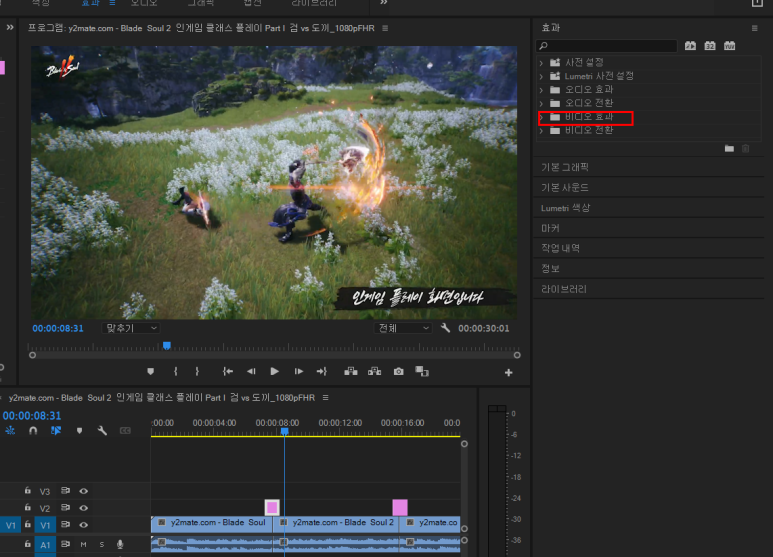Open the 맞추기 zoom level dropdown
This screenshot has width=773, height=557.
(131, 328)
